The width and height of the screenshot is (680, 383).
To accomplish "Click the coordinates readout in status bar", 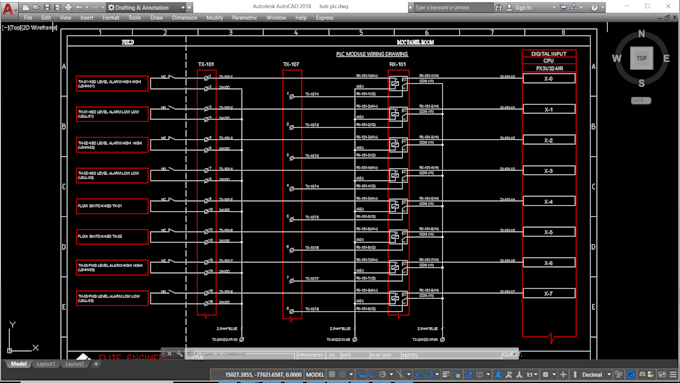I will pos(263,375).
